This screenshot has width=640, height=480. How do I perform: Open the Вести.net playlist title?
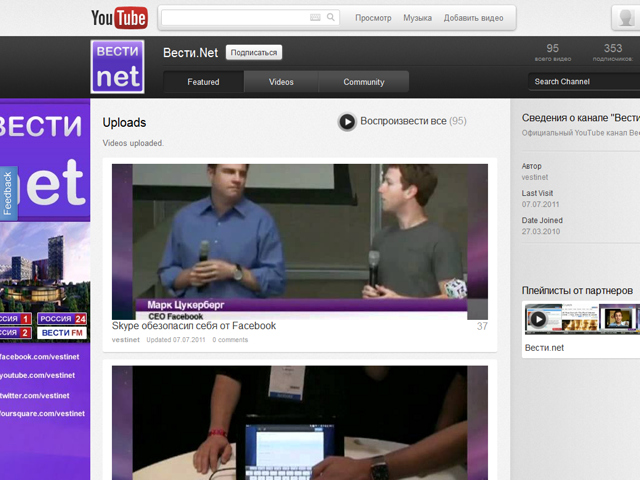(544, 348)
